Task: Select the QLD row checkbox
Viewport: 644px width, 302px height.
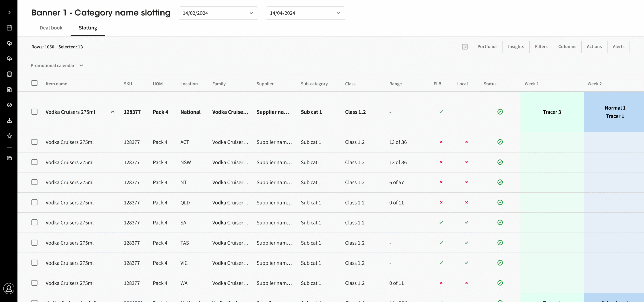Action: (34, 202)
